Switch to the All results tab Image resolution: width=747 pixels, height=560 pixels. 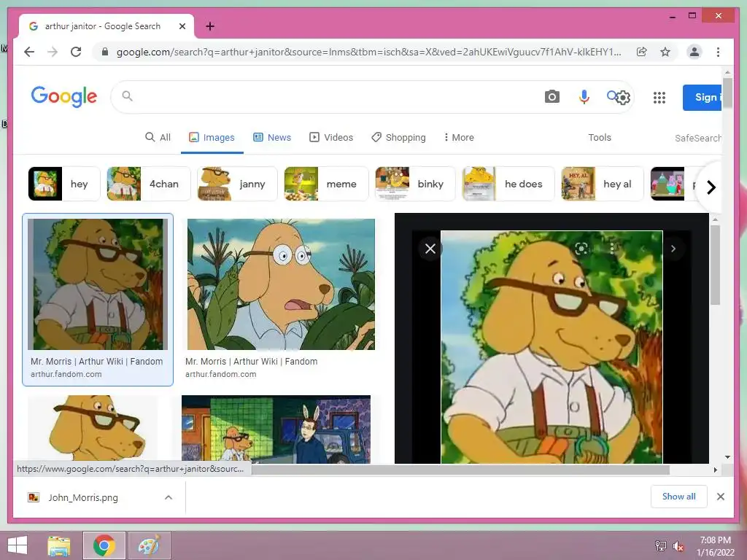pyautogui.click(x=158, y=137)
